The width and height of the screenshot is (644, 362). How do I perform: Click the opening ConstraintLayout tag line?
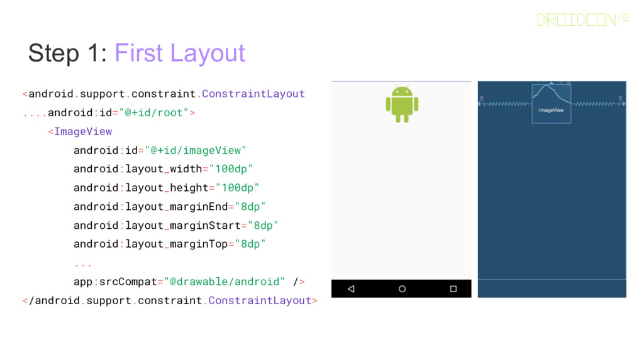coord(164,94)
